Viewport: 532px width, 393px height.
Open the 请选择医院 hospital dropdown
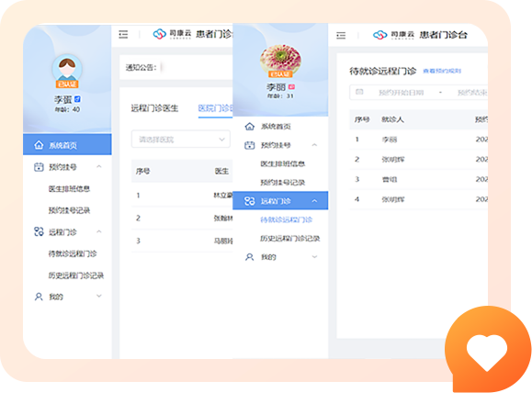(x=180, y=140)
